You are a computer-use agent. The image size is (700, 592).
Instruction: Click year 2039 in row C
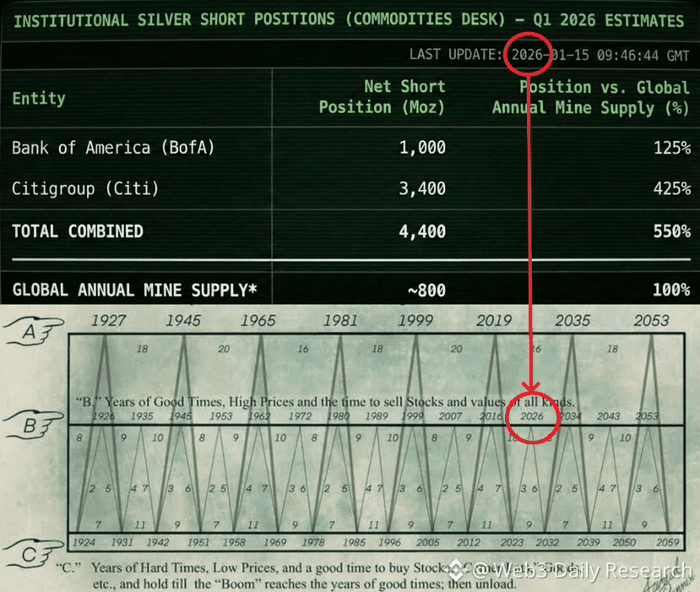(589, 542)
